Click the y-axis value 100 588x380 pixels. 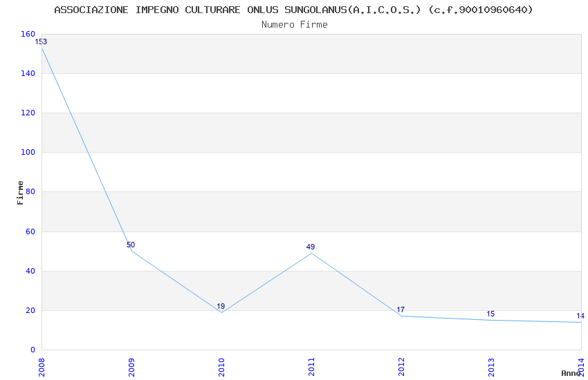(x=28, y=153)
